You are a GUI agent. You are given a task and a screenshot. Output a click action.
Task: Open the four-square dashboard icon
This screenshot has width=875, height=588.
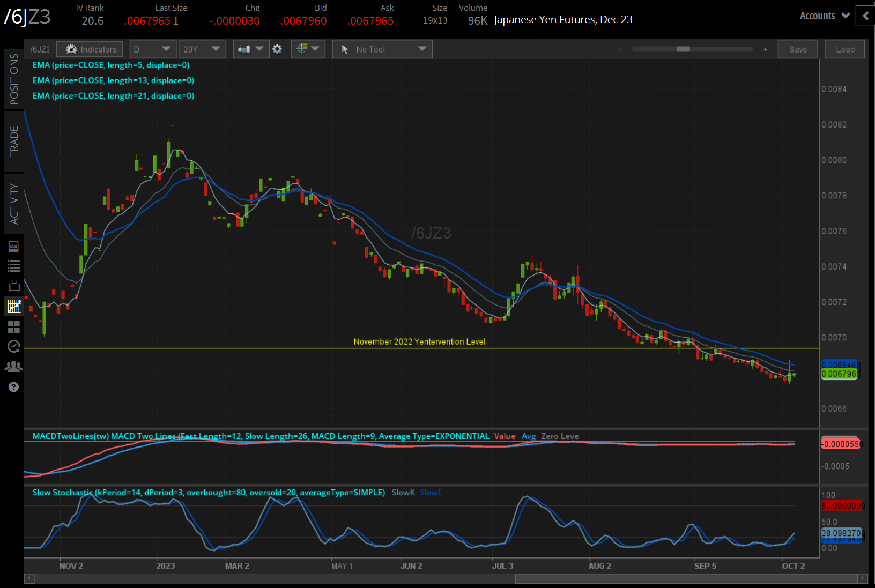(x=14, y=326)
